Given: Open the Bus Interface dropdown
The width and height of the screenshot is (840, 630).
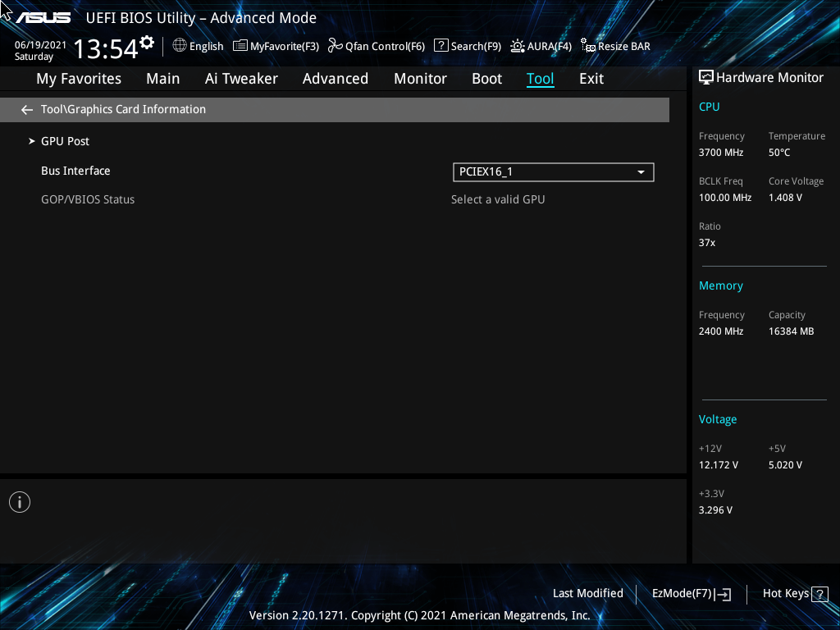Looking at the screenshot, I should tap(641, 172).
